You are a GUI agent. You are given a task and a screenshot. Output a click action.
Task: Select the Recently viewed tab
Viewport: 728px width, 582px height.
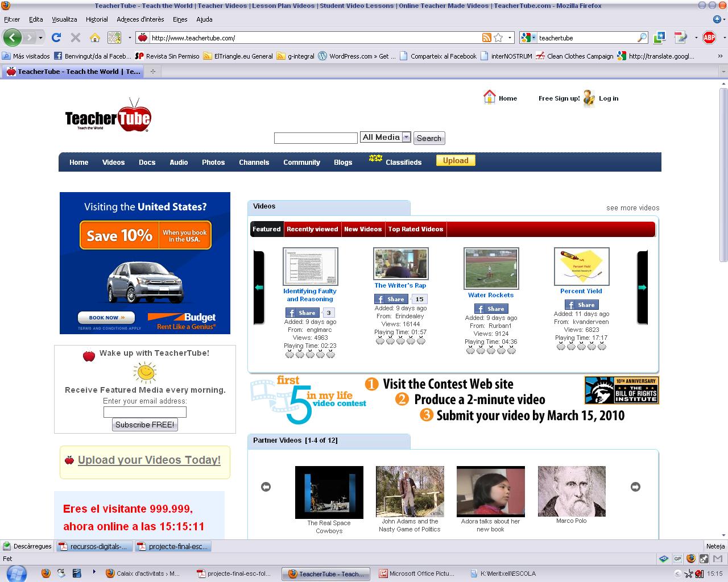[312, 229]
